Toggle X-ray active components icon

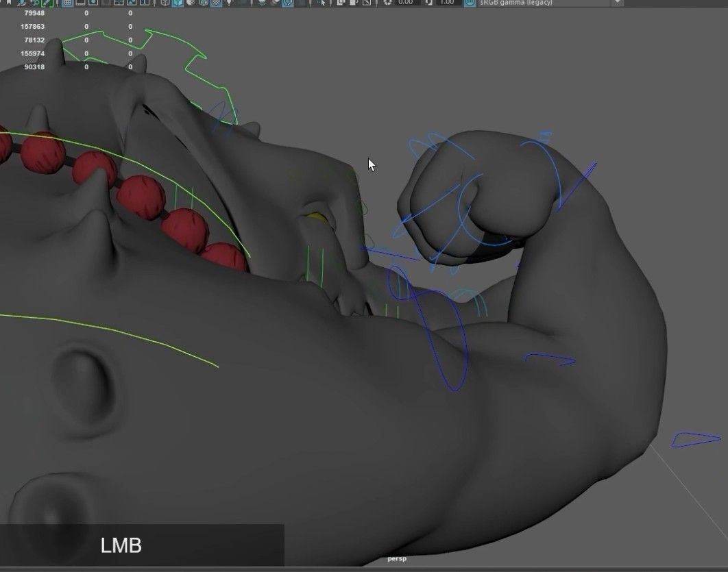click(x=353, y=3)
